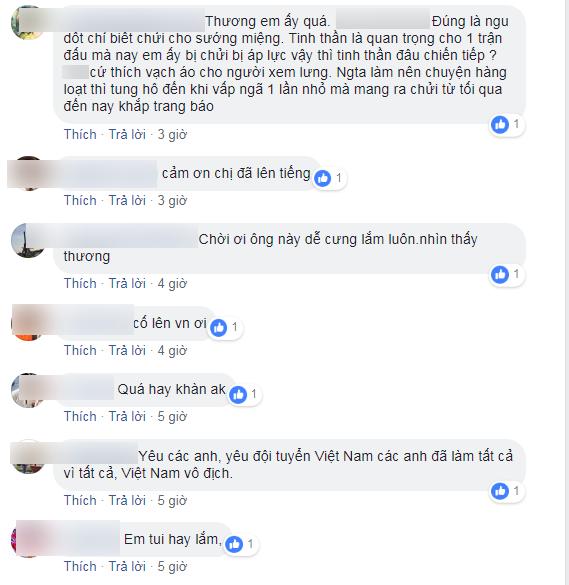The height and width of the screenshot is (585, 569).
Task: Click like reaction icon beside 'Quá hay khàn ak'
Action: click(x=238, y=395)
